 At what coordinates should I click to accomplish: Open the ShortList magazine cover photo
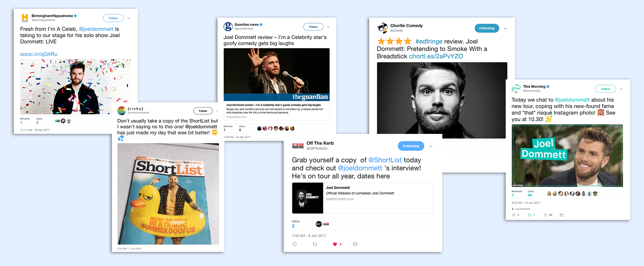click(x=168, y=194)
